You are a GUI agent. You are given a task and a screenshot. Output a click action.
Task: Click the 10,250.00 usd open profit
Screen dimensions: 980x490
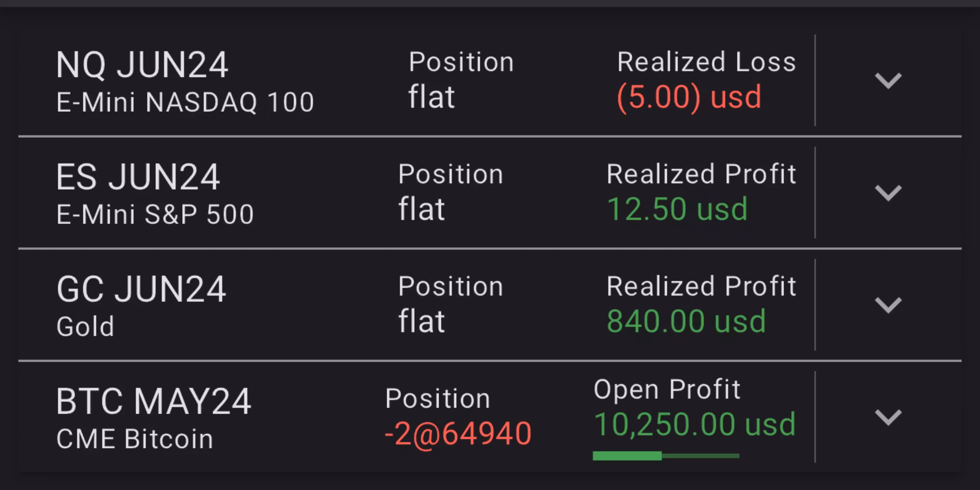click(x=694, y=424)
